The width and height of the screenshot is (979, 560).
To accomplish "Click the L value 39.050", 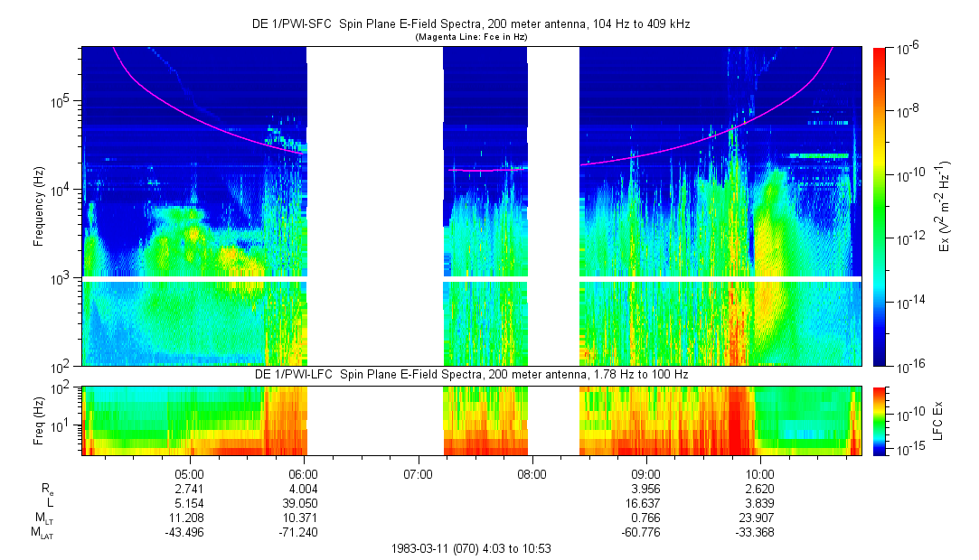I will coord(303,501).
